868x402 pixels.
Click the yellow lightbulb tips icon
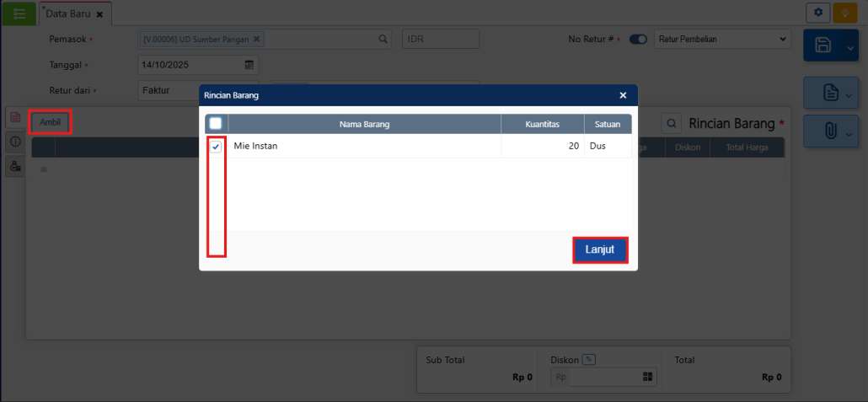(x=844, y=13)
